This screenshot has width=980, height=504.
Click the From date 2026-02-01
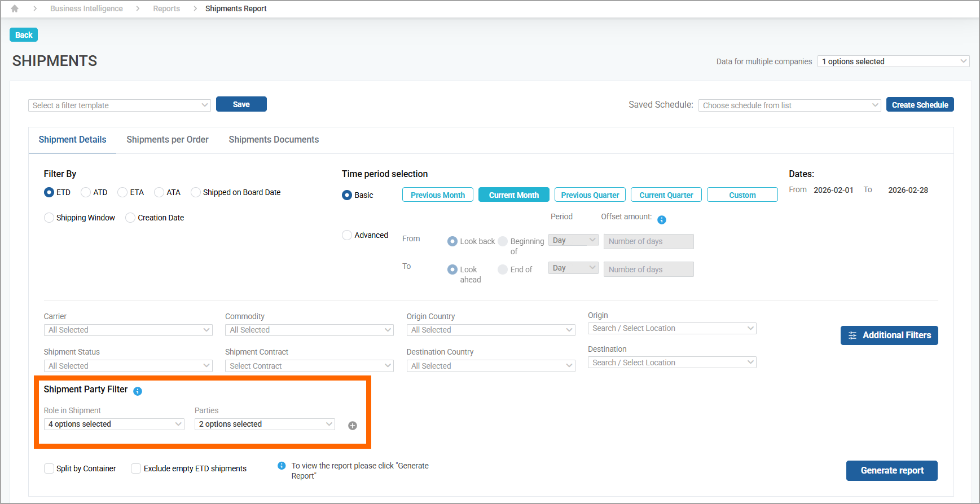point(833,190)
